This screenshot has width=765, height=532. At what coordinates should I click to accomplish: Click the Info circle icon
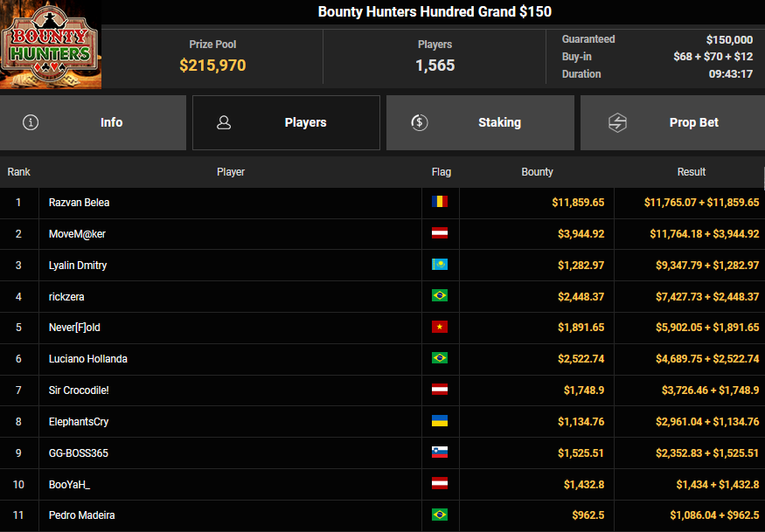(x=31, y=122)
